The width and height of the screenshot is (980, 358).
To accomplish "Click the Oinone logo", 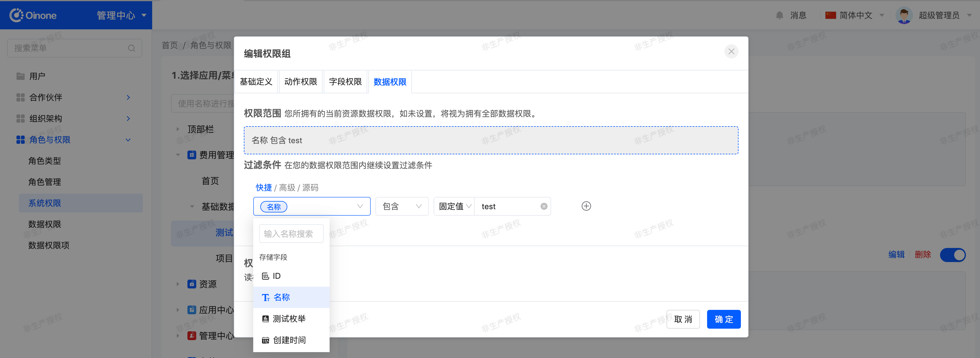I will [33, 15].
